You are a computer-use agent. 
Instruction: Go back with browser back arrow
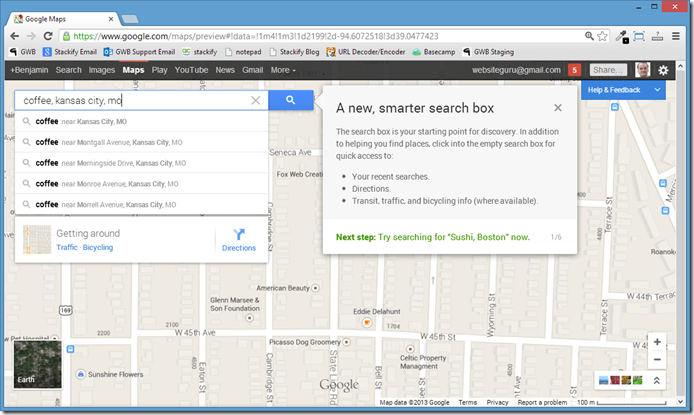coord(15,36)
